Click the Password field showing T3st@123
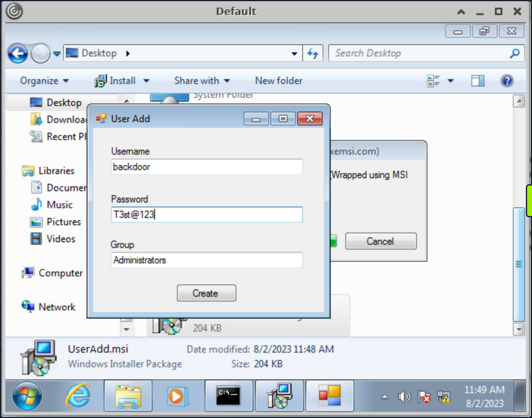532x418 pixels. [206, 214]
